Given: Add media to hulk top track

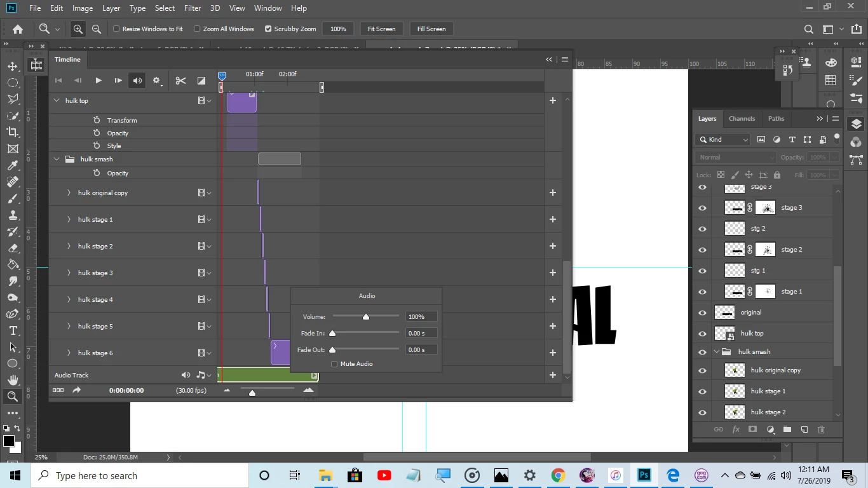Looking at the screenshot, I should coord(553,100).
